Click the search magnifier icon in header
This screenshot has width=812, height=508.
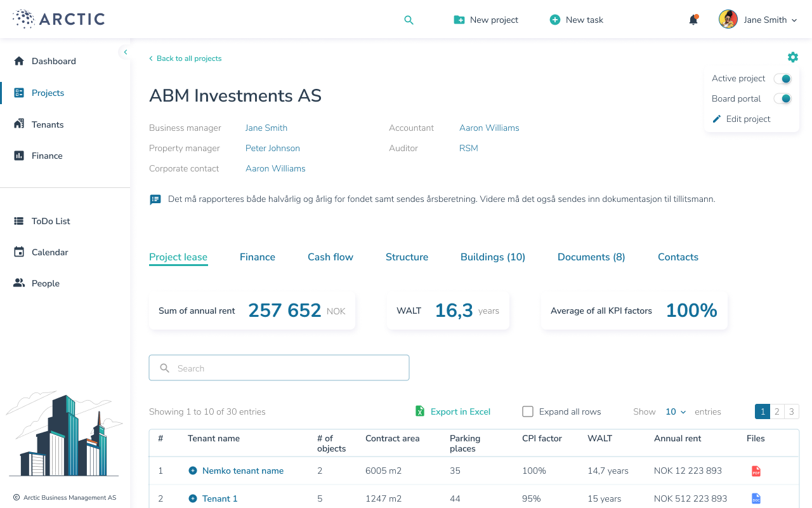[x=409, y=20]
